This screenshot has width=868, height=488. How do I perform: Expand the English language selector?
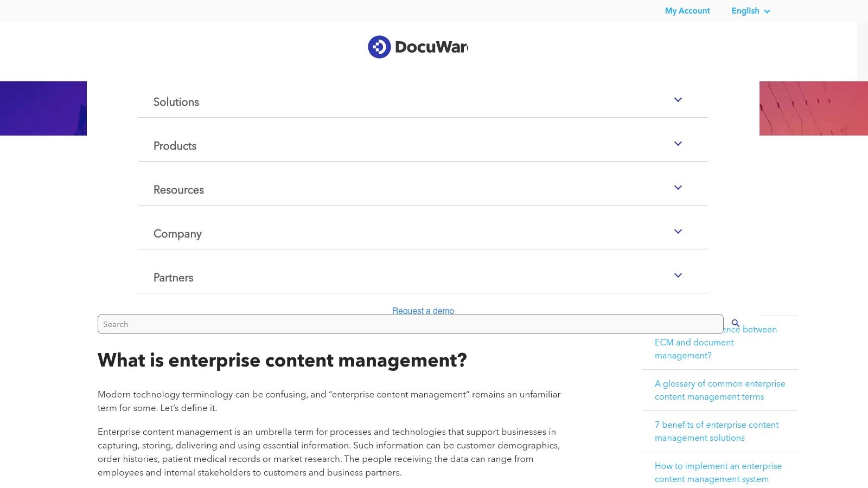pyautogui.click(x=750, y=11)
